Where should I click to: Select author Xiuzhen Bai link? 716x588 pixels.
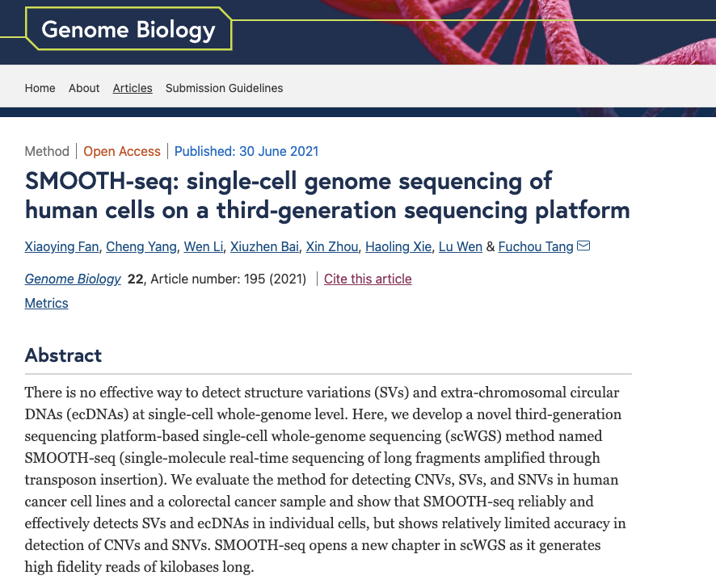264,246
